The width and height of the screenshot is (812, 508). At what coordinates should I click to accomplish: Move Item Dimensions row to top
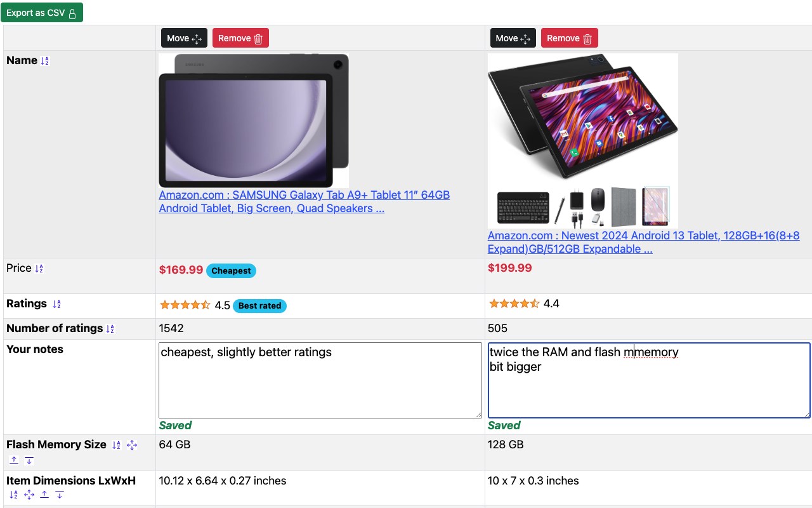pos(44,495)
